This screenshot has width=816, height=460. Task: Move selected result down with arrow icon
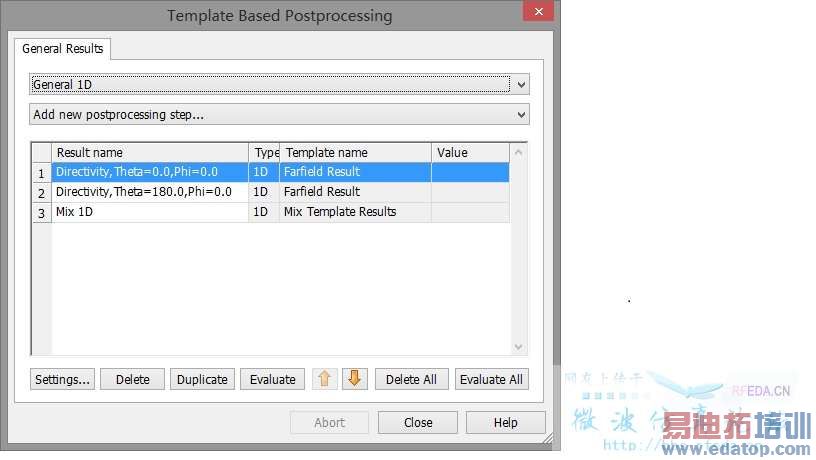355,379
